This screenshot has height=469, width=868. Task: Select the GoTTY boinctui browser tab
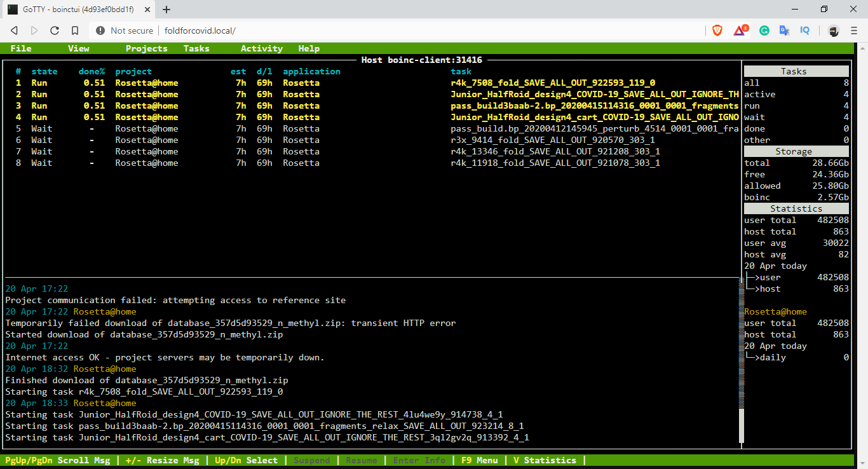78,10
